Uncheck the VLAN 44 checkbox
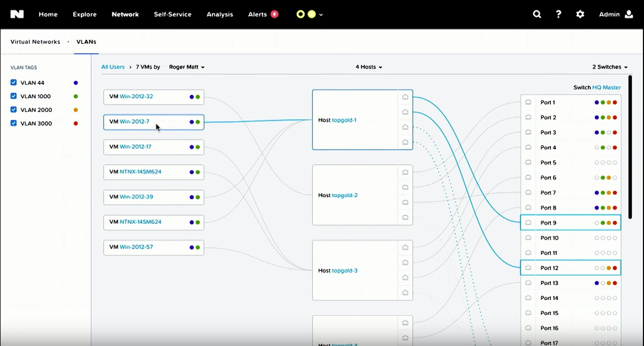644x346 pixels. 14,82
